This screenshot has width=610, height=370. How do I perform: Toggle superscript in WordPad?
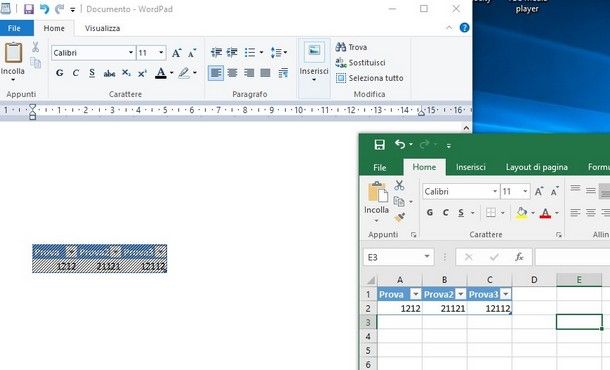point(142,73)
